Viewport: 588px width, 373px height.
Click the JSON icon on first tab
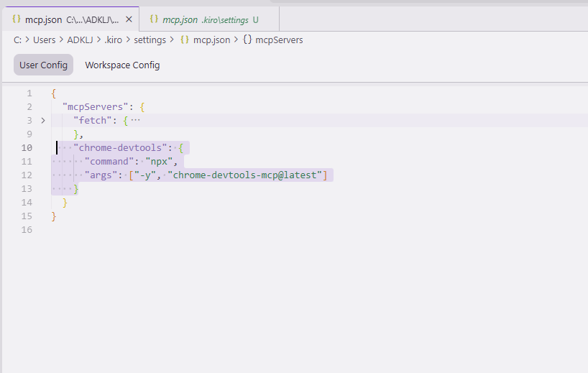[x=16, y=19]
